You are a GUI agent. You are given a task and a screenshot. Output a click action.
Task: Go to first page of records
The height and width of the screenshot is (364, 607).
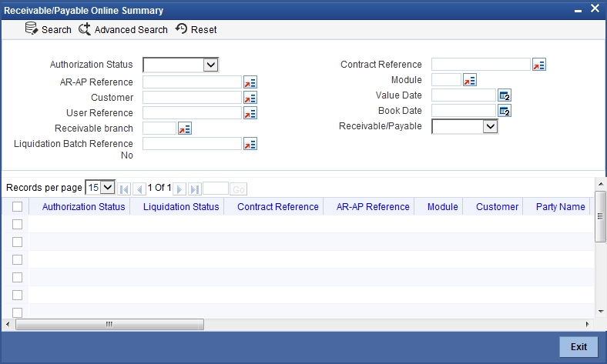coord(124,189)
